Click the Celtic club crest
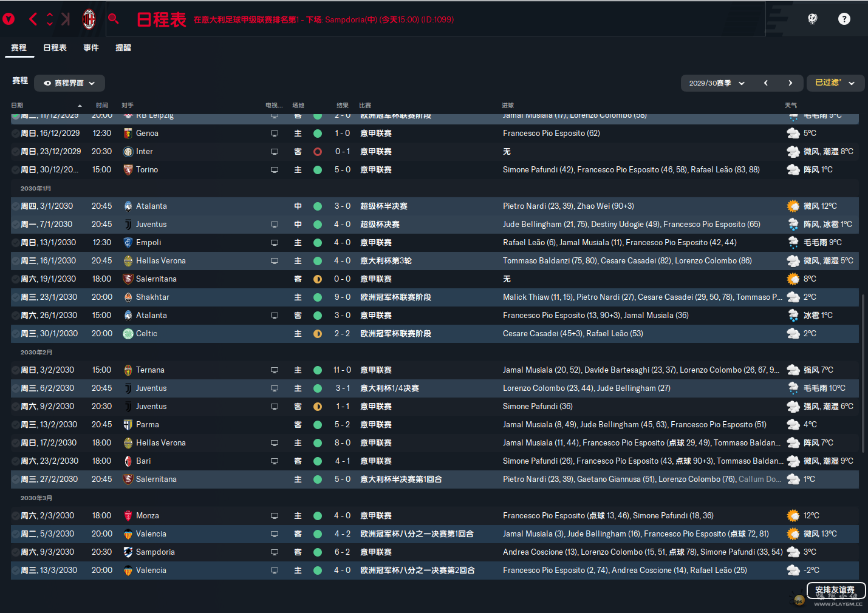Image resolution: width=868 pixels, height=613 pixels. tap(128, 334)
